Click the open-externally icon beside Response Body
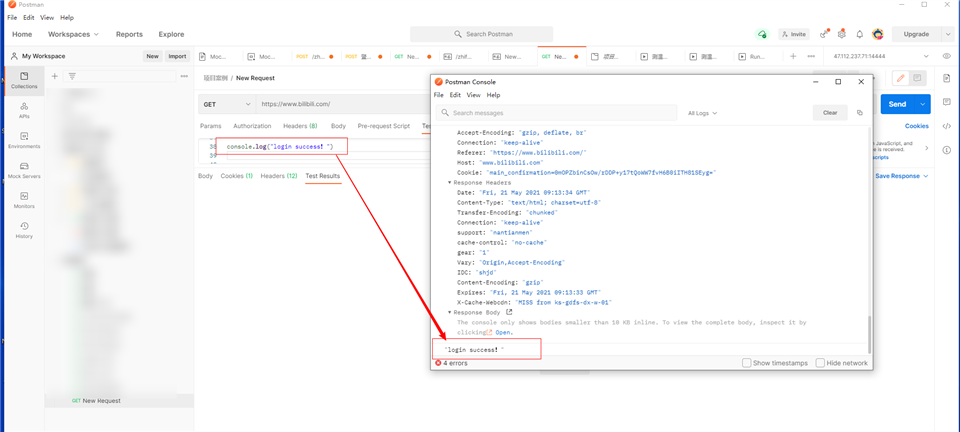The image size is (960, 432). coord(509,312)
